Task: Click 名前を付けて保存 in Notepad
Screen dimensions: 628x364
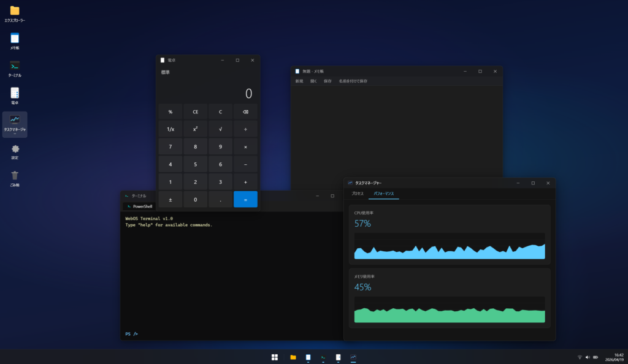Action: [x=353, y=82]
